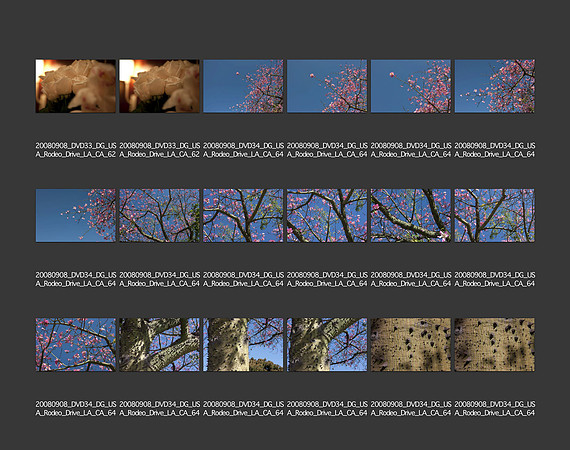
Task: Open first bottom-row dense pink blossoms thumbnail
Action: click(76, 345)
